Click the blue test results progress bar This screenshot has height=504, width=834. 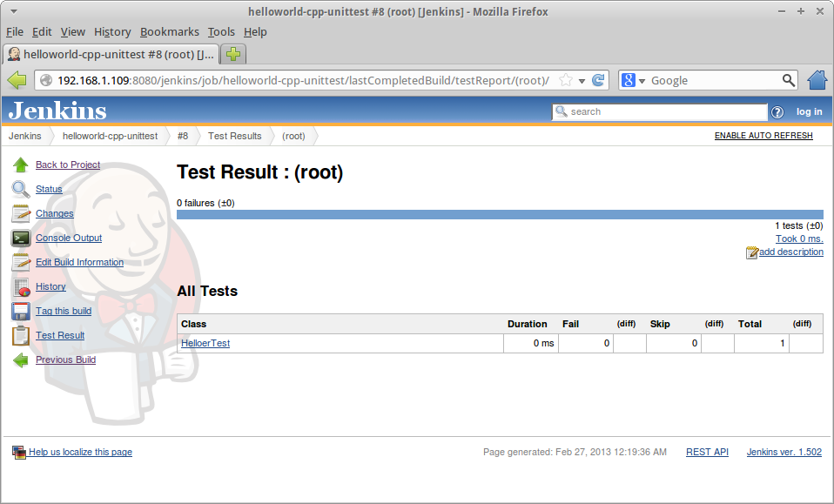point(500,215)
